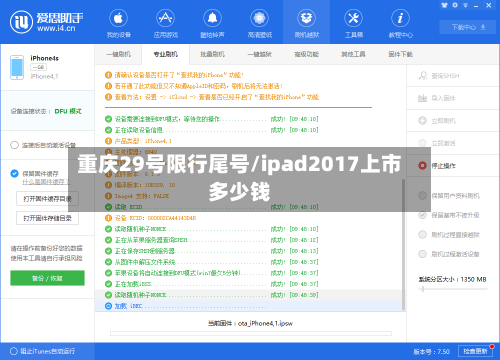The image size is (500, 360).
Task: Click 版本号: 7.50 in status bar
Action: pyautogui.click(x=431, y=352)
